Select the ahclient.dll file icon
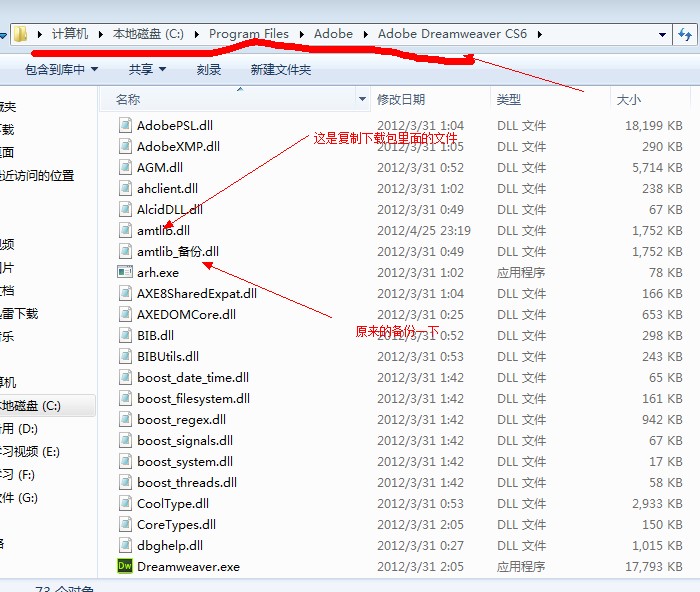The height and width of the screenshot is (592, 700). coord(125,188)
